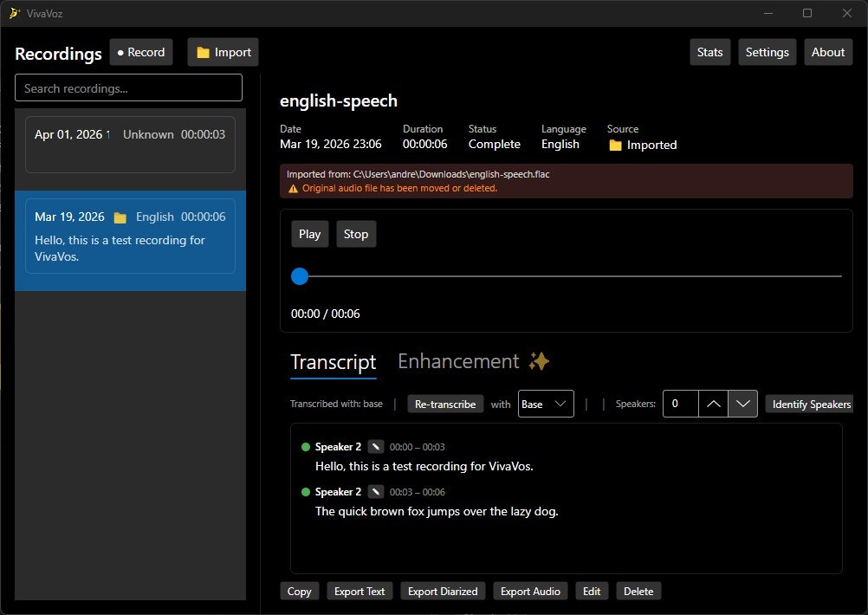Click the Duration value '00:00:06' in details header
Screen dimensions: 868x615
(424, 144)
